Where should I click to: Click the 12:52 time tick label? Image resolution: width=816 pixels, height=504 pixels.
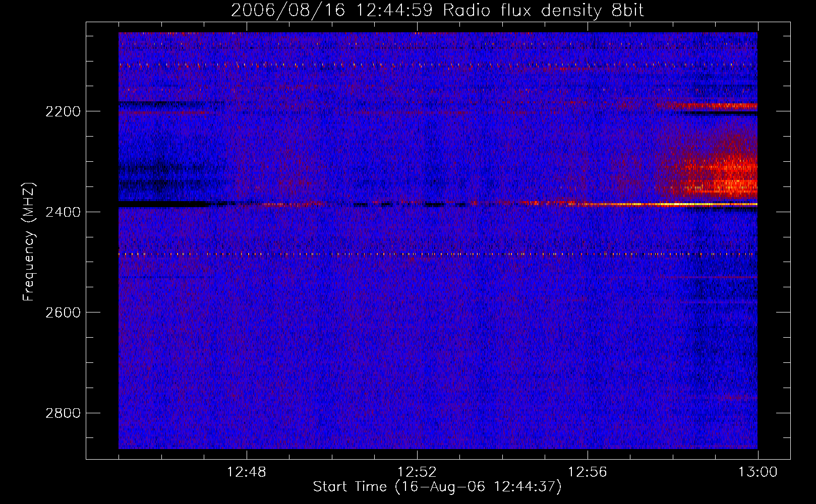[x=417, y=472]
